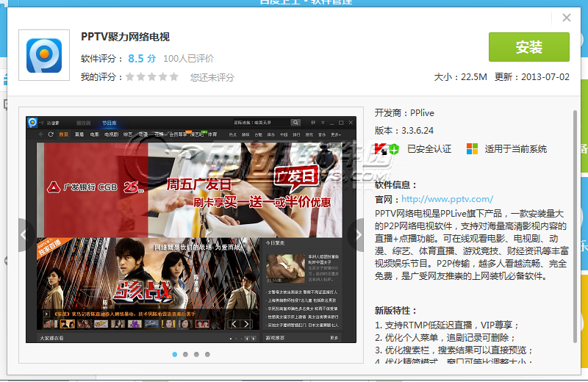Click the 您还未评分 hint text

pyautogui.click(x=212, y=77)
